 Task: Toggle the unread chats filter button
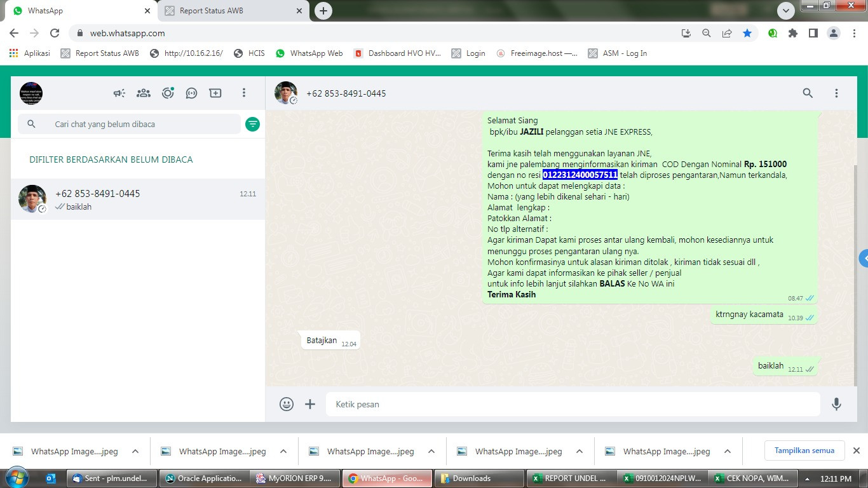click(x=253, y=124)
